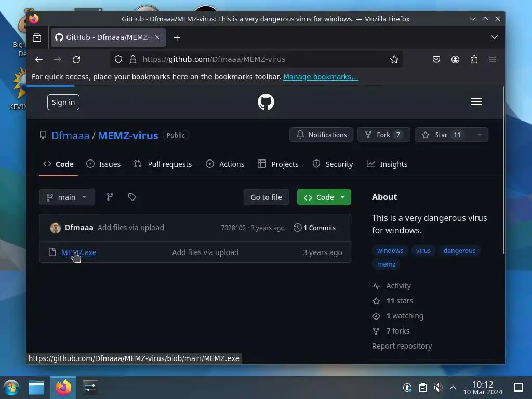Open the Actions tab
The width and height of the screenshot is (532, 399).
225,164
